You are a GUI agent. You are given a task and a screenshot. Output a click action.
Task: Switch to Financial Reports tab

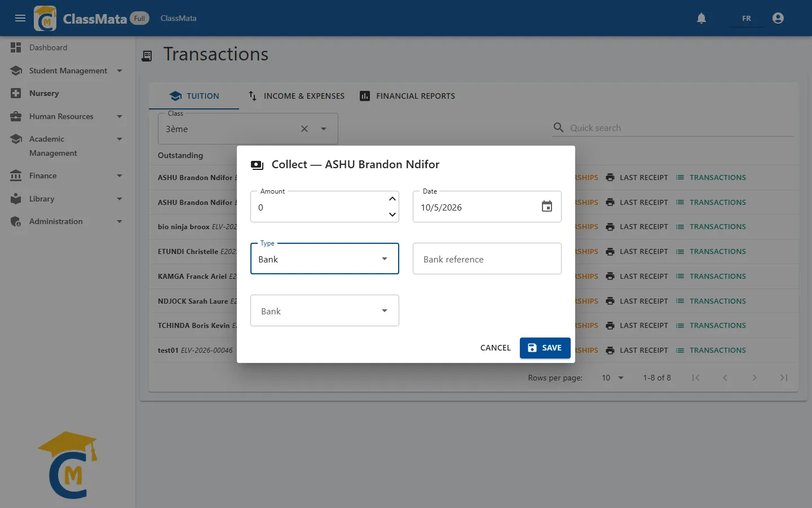coord(407,96)
